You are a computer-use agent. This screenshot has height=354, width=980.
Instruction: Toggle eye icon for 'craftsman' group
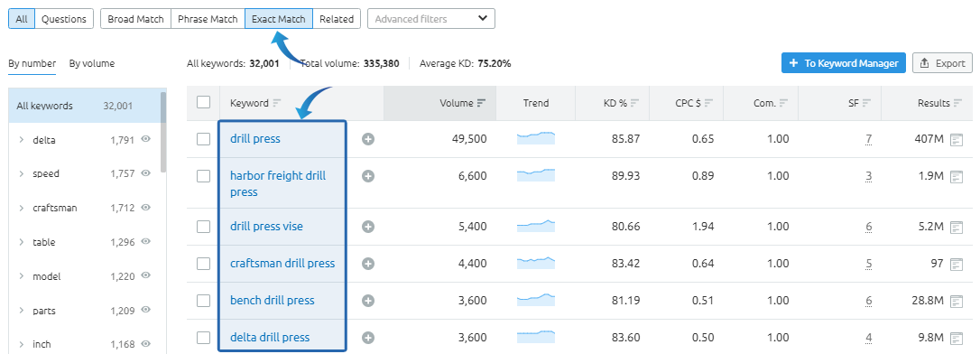[145, 207]
